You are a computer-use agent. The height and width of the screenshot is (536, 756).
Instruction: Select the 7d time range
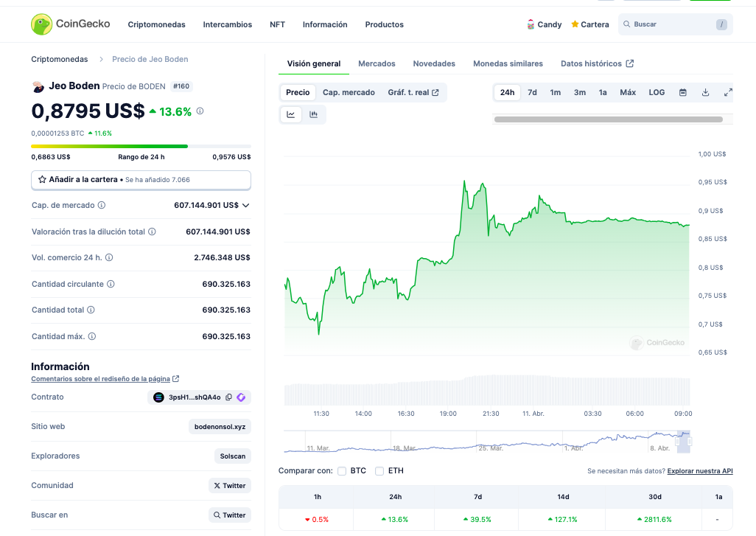click(x=532, y=92)
